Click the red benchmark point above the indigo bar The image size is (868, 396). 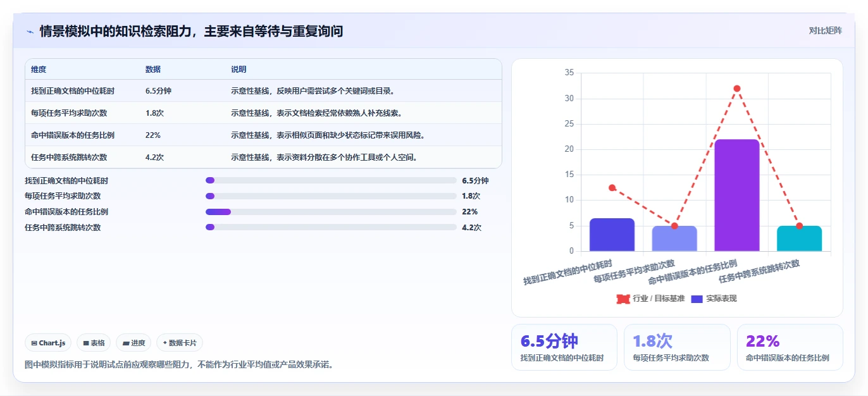tap(612, 188)
